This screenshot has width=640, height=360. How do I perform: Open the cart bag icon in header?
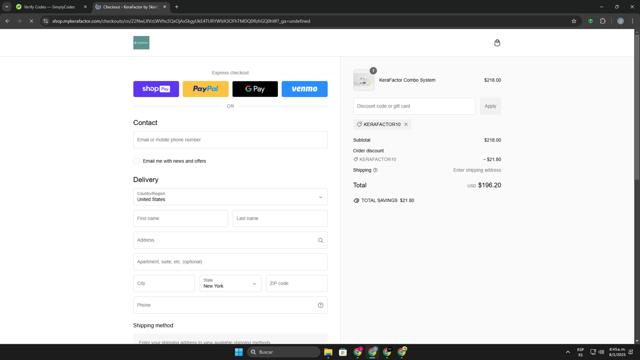[497, 43]
